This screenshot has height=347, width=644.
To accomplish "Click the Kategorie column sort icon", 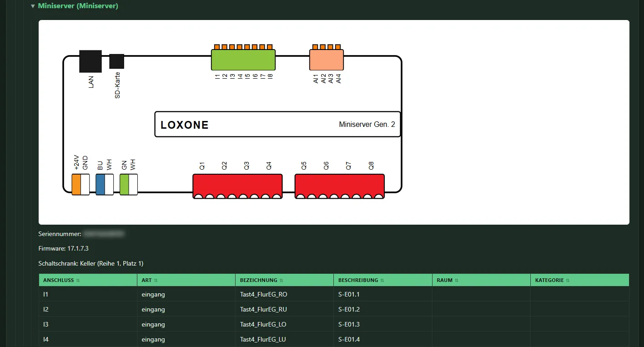I will [568, 281].
